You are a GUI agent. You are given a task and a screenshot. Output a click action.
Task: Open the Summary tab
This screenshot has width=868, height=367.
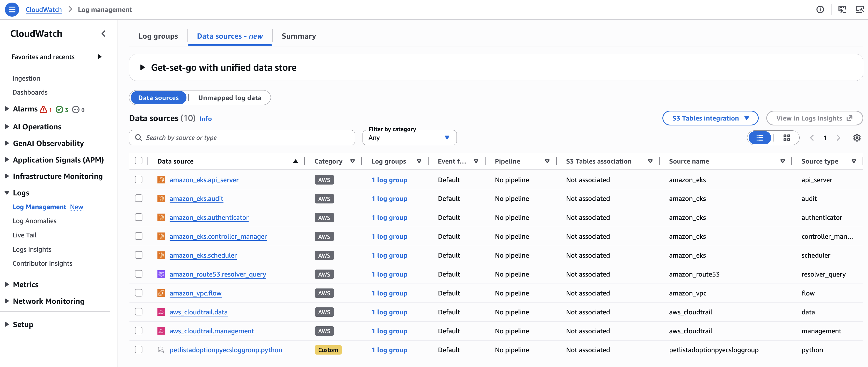point(299,36)
